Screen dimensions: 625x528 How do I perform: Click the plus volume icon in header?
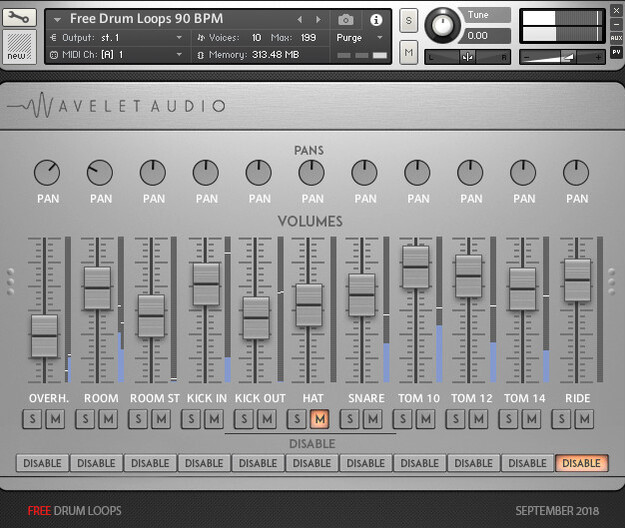pyautogui.click(x=598, y=58)
